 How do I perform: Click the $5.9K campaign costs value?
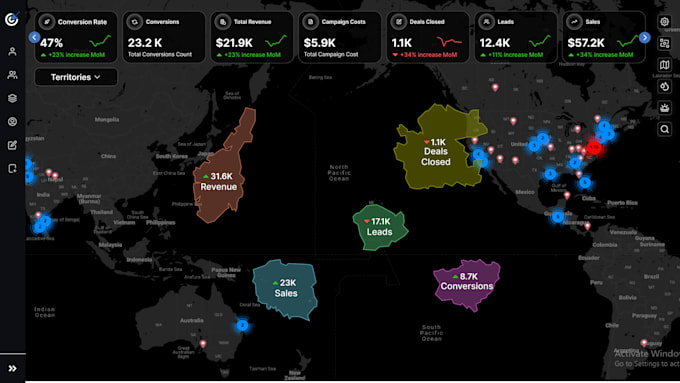[x=320, y=43]
